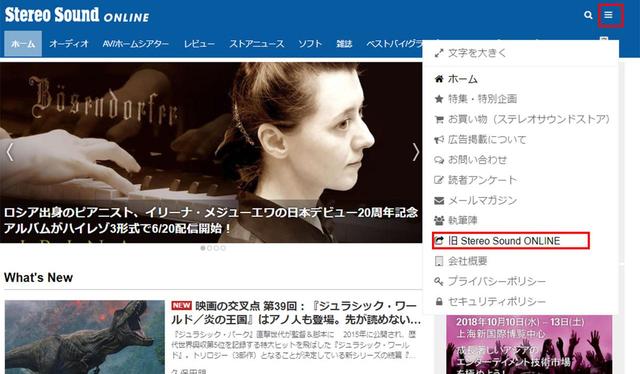Viewport: 640px width, 374px height.
Task: Click the 文字を大きく enlarge icon
Action: click(x=439, y=53)
